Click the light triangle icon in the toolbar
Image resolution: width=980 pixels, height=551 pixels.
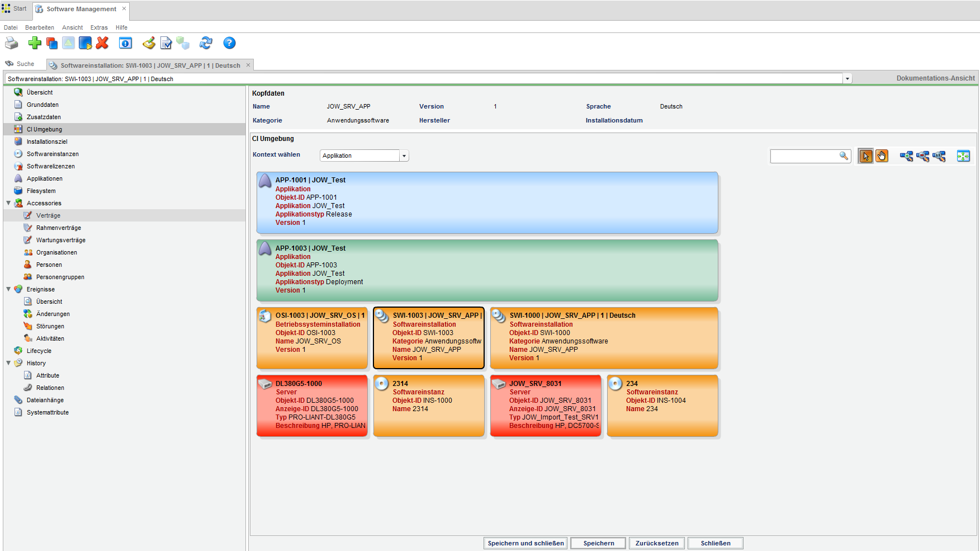point(68,43)
